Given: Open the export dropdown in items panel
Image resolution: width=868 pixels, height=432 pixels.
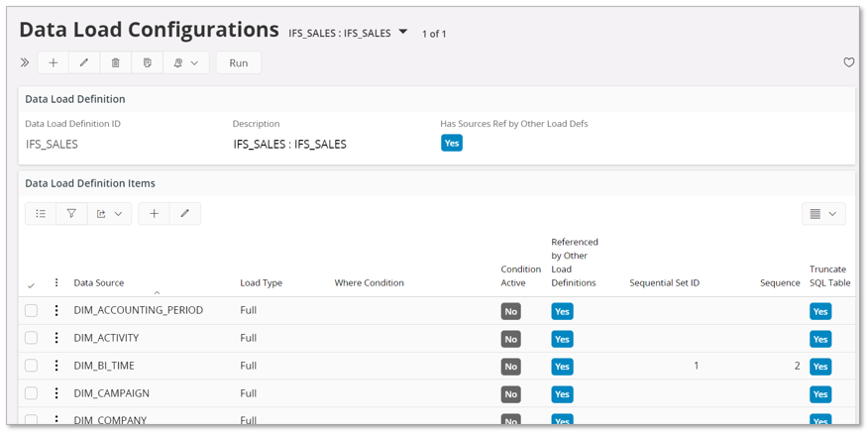Looking at the screenshot, I should (109, 213).
